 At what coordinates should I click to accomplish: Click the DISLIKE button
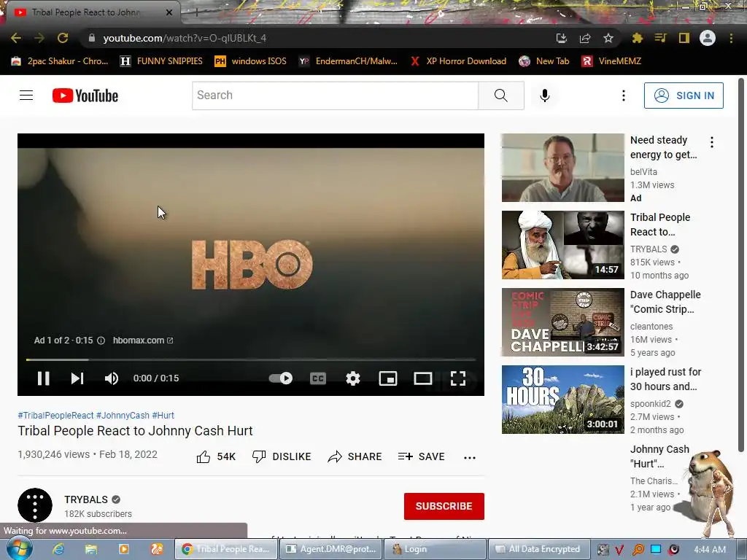coord(281,456)
